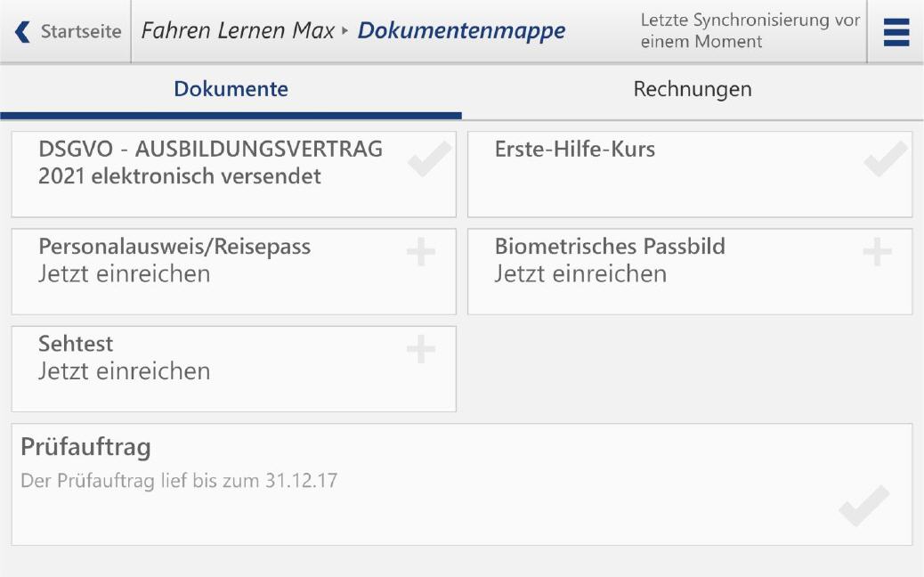Click the checkmark on DSGVO Ausbildungsvertrag

[429, 159]
